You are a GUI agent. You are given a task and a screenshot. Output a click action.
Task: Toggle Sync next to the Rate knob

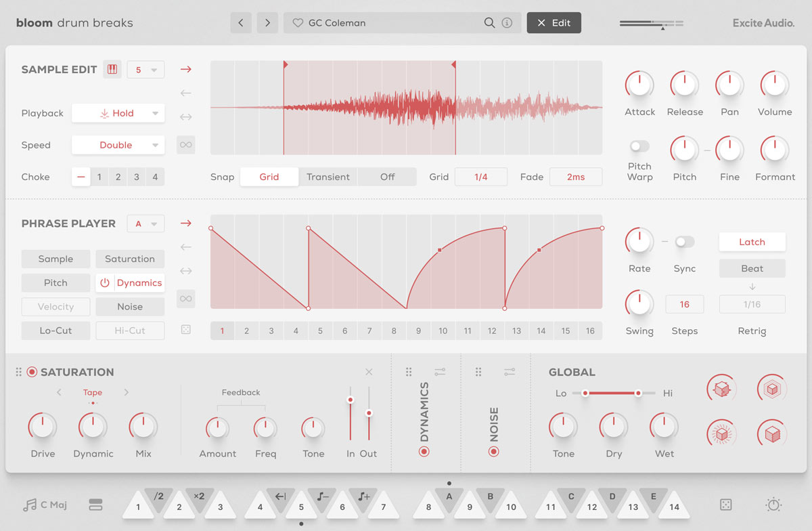[x=684, y=240]
